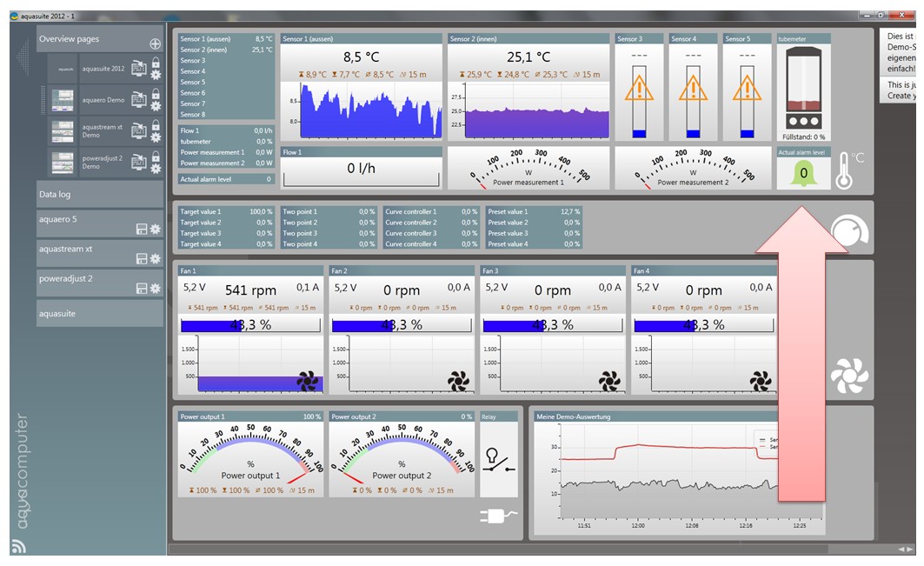Click the Flow 1 0 l/h display
The height and width of the screenshot is (566, 924).
[362, 169]
